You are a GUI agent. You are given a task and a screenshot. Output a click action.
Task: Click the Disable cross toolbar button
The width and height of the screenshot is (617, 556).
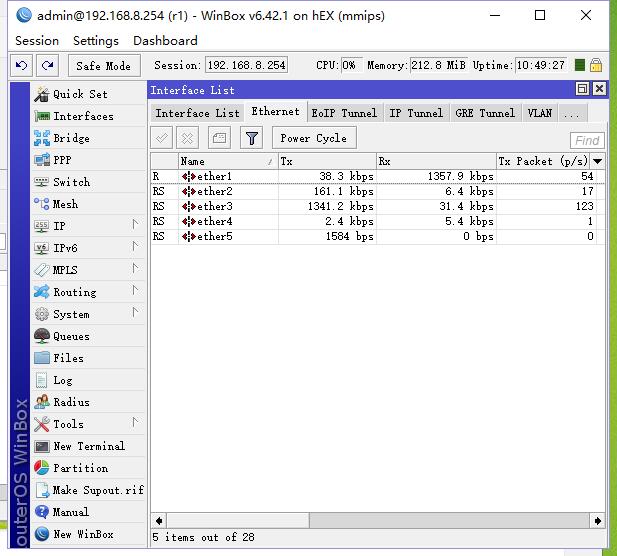coord(188,138)
